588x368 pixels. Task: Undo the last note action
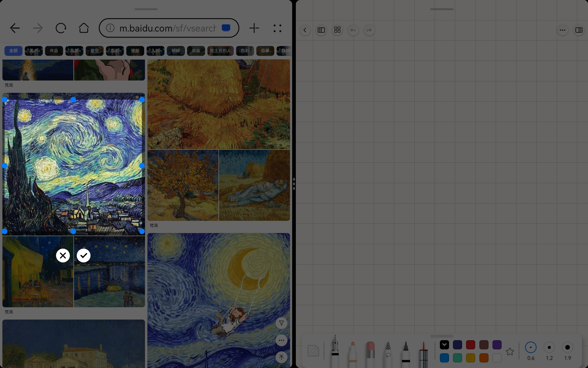[x=353, y=30]
